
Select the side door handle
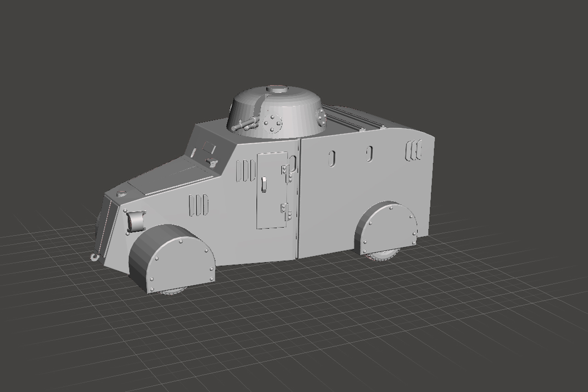[264, 184]
